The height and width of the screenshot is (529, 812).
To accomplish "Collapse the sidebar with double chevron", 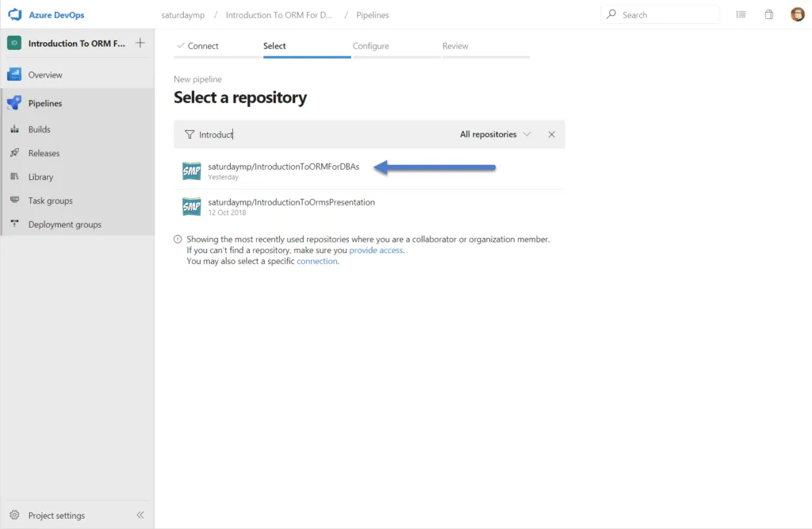I will [140, 515].
